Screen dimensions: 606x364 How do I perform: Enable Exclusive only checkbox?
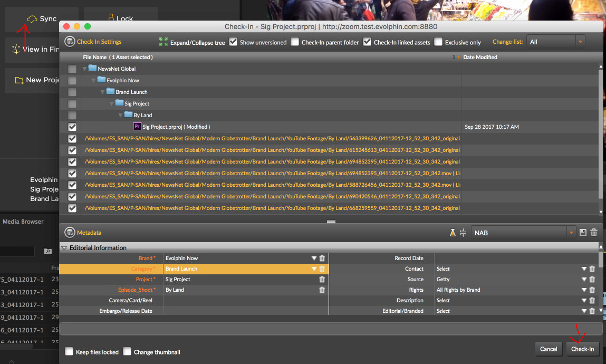pyautogui.click(x=438, y=42)
